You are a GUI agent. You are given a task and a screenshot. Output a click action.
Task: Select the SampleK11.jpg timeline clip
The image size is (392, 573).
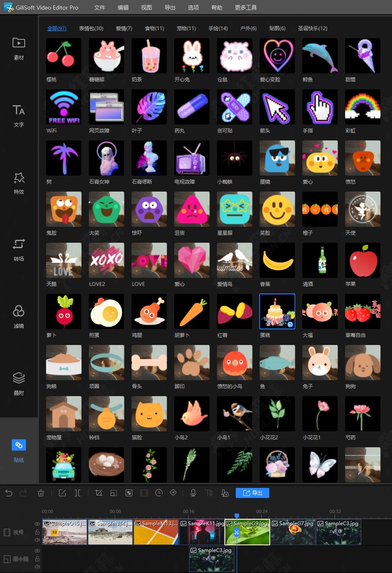point(202,532)
